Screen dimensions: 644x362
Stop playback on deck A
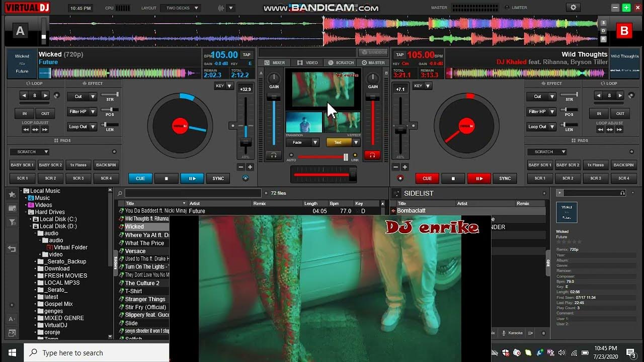(166, 178)
